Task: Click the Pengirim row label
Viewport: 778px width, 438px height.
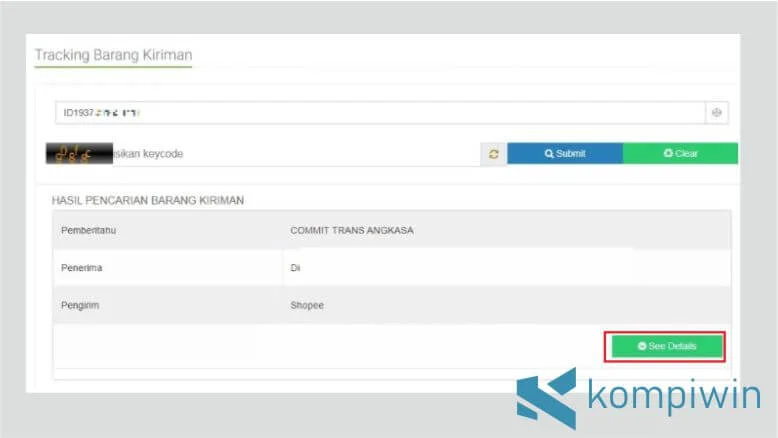Action: pos(81,306)
